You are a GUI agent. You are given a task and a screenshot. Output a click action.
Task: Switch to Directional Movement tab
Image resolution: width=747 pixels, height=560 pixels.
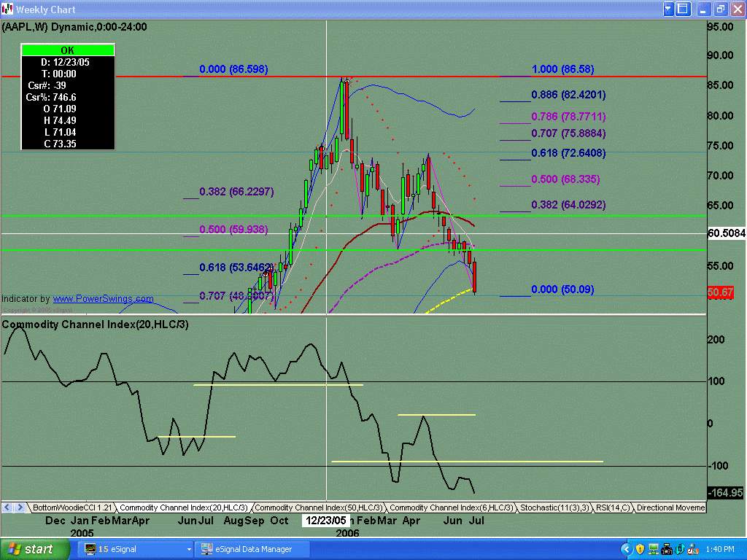pos(670,507)
